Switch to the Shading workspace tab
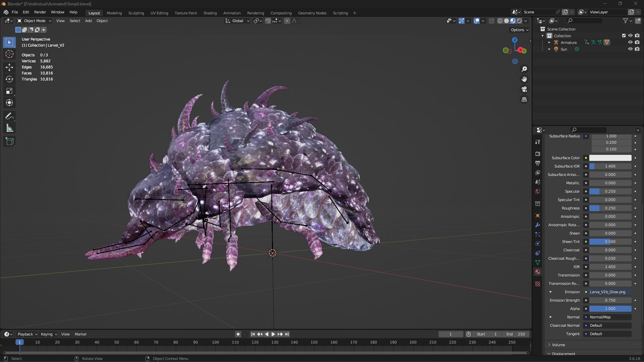Screen dimensions: 644x362 click(x=210, y=13)
